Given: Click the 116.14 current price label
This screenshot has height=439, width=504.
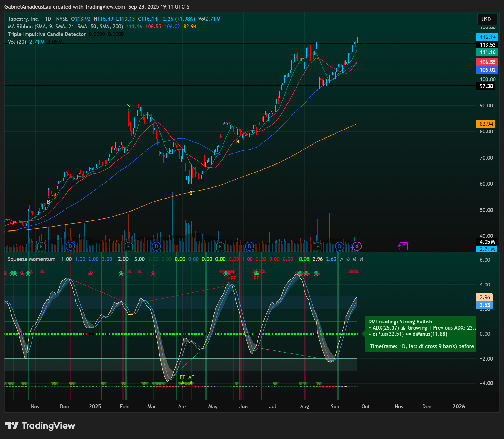Looking at the screenshot, I should 487,37.
